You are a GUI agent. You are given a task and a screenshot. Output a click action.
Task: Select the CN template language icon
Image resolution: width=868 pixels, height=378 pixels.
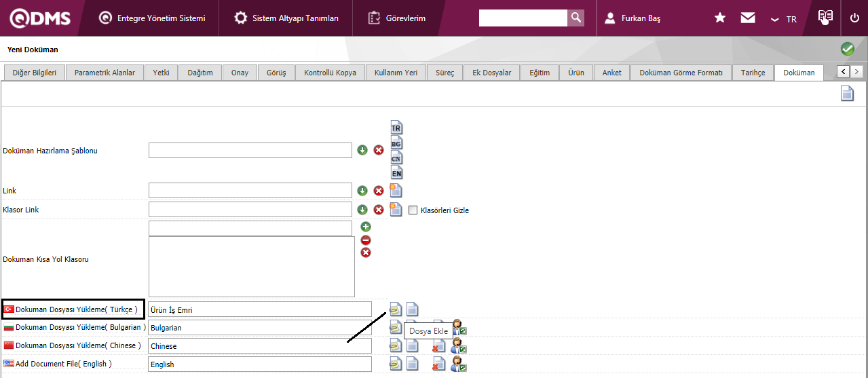pos(396,157)
